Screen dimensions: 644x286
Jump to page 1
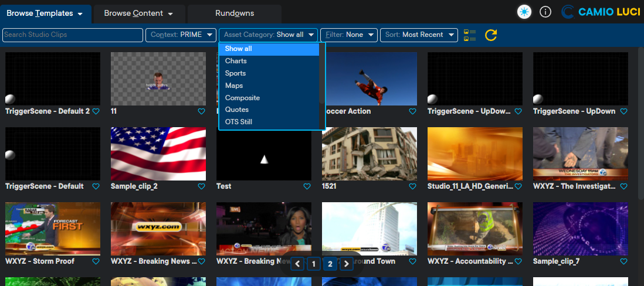[x=314, y=264]
